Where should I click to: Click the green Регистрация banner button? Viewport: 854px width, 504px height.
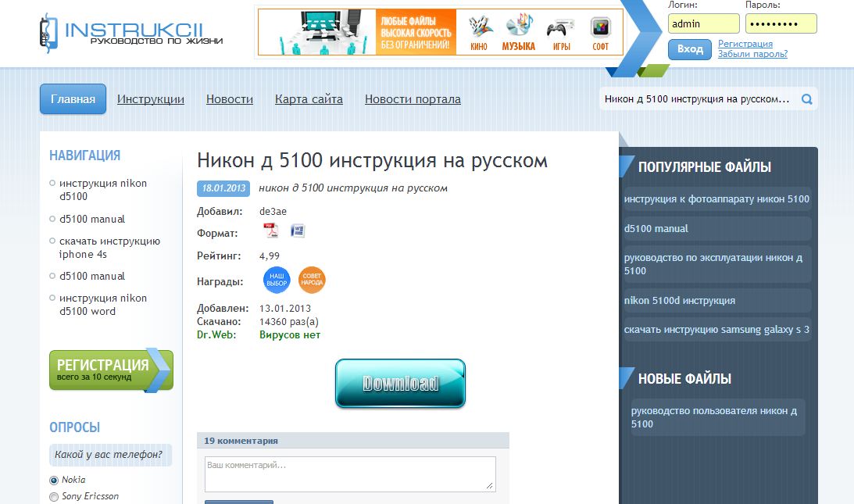tap(111, 370)
